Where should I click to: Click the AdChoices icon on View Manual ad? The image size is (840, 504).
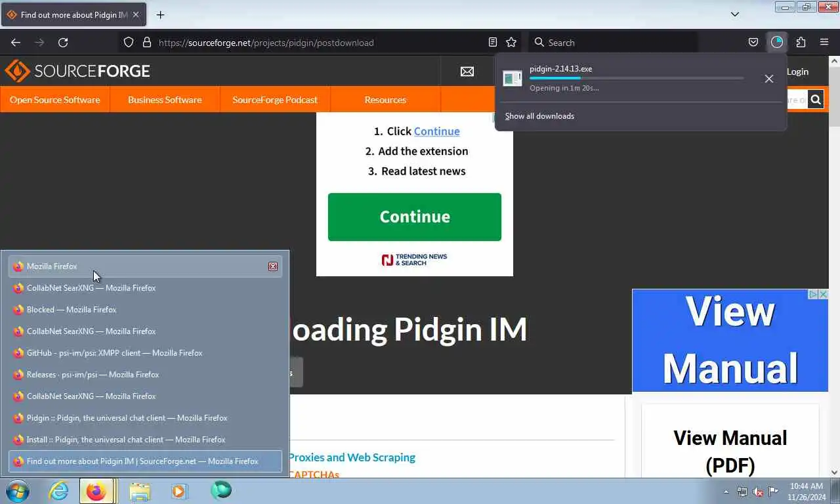point(813,295)
